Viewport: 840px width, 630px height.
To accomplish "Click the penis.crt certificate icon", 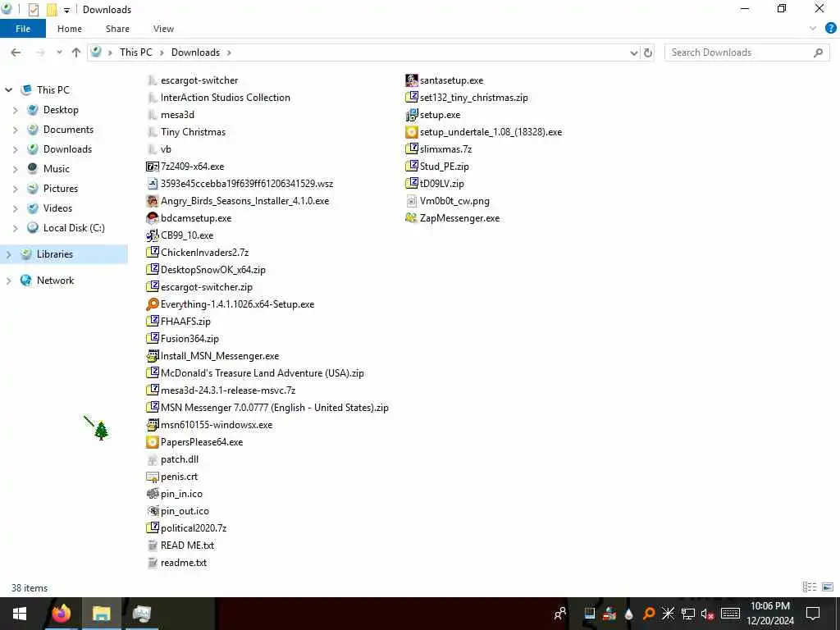I will pos(152,477).
